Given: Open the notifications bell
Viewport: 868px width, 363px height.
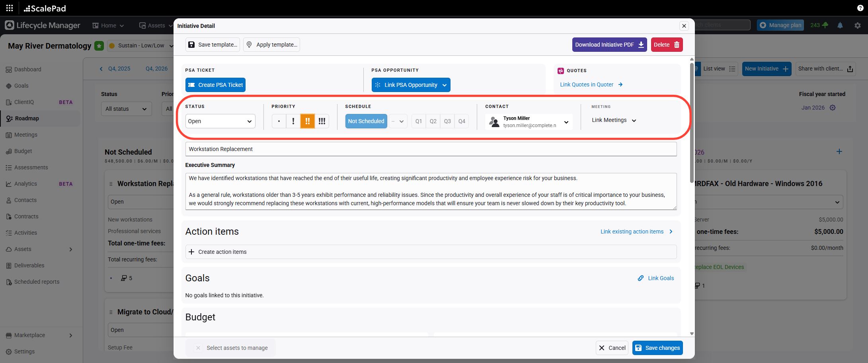Looking at the screenshot, I should (x=840, y=25).
